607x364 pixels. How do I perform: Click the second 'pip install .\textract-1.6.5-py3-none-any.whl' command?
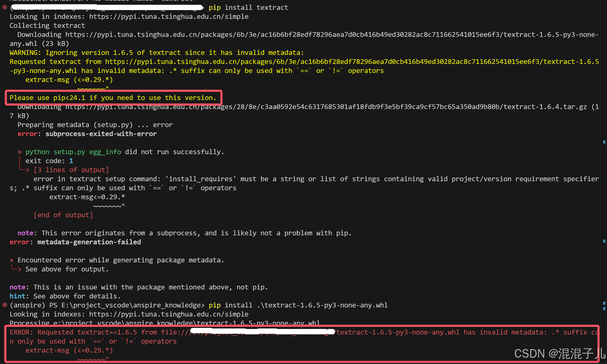(297, 305)
